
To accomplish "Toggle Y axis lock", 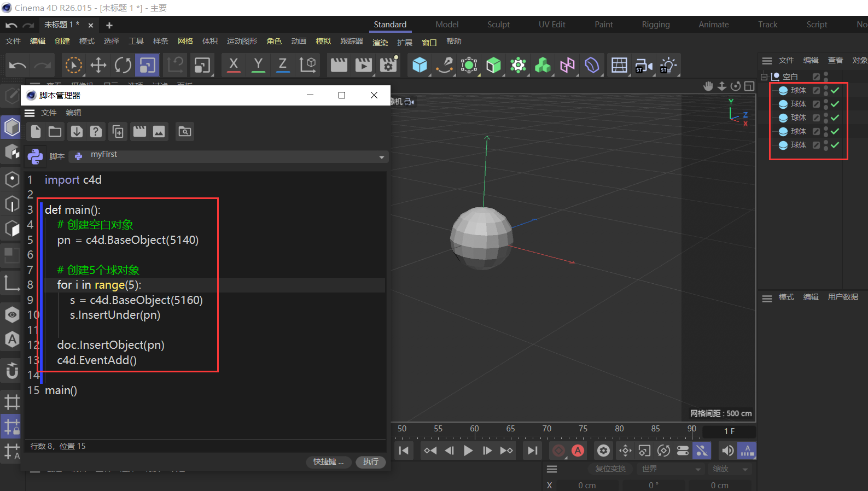I will [x=258, y=65].
